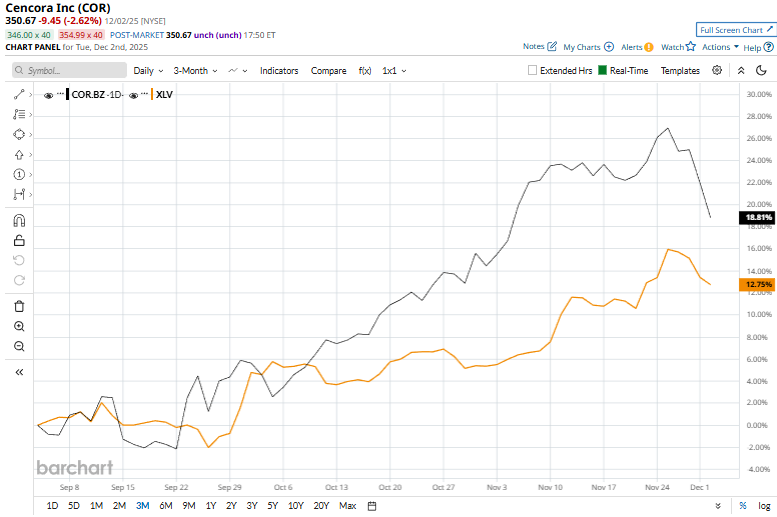The width and height of the screenshot is (777, 517).
Task: Select the measurement range tool
Action: click(19, 194)
